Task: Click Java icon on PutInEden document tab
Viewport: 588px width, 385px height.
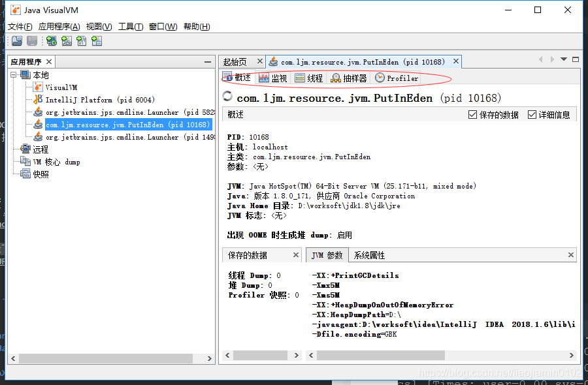Action: [273, 61]
